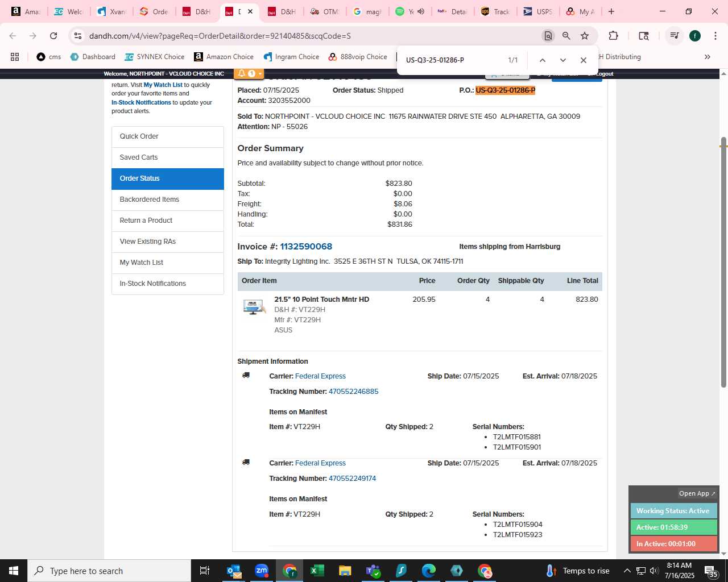Click Federal Express link for second shipment

(320, 463)
